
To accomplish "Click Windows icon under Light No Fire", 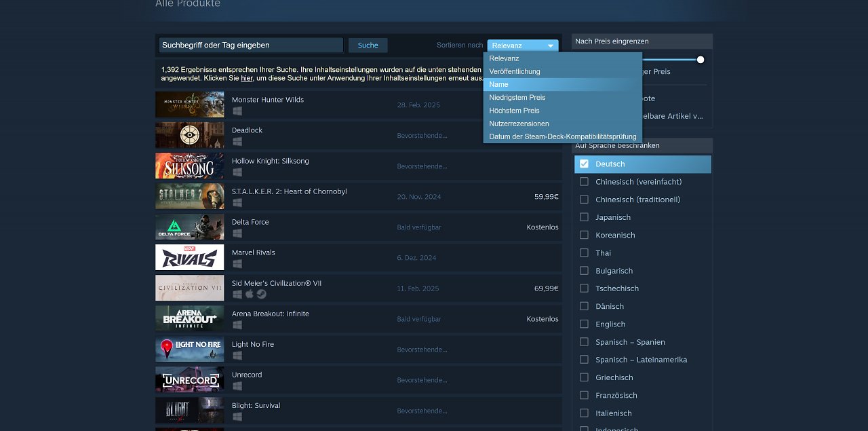I will coord(237,356).
